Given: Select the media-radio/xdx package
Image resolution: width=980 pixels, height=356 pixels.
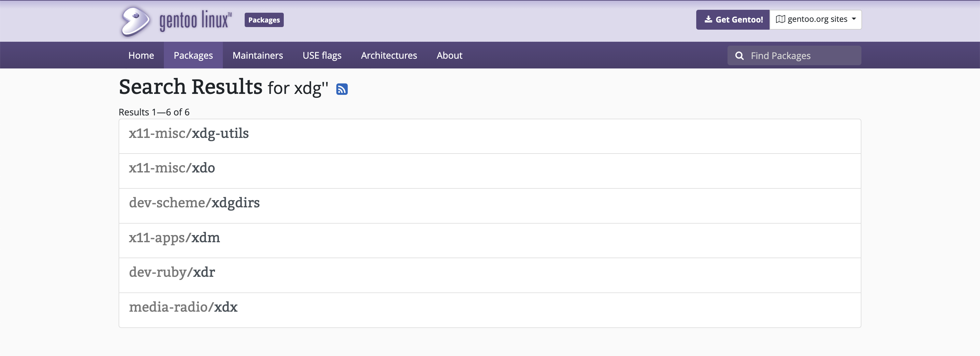Looking at the screenshot, I should click(183, 306).
